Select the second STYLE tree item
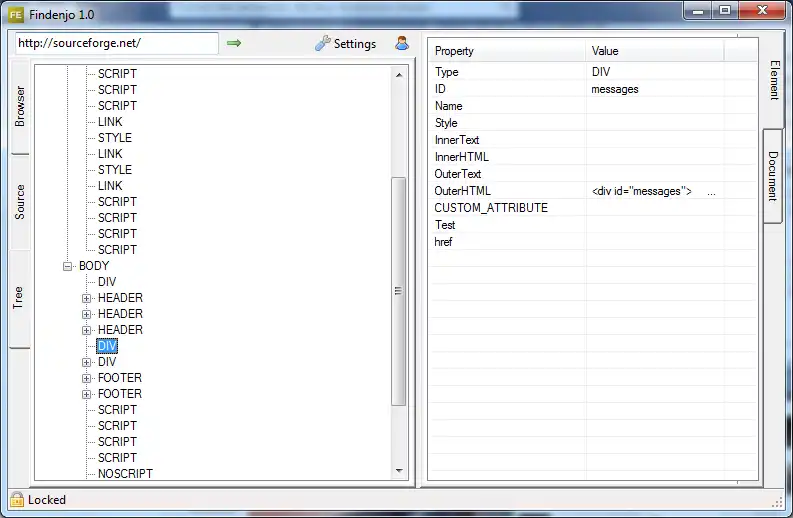 pos(115,170)
